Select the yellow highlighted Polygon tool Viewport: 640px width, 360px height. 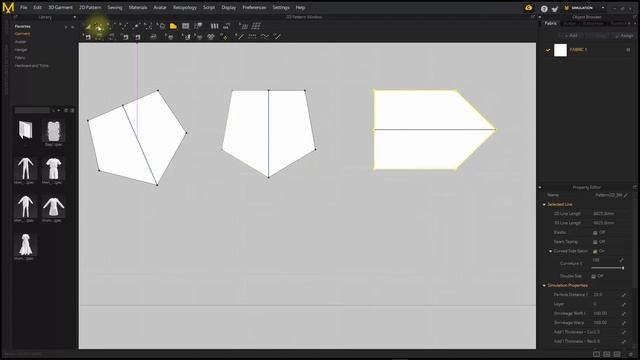(173, 26)
